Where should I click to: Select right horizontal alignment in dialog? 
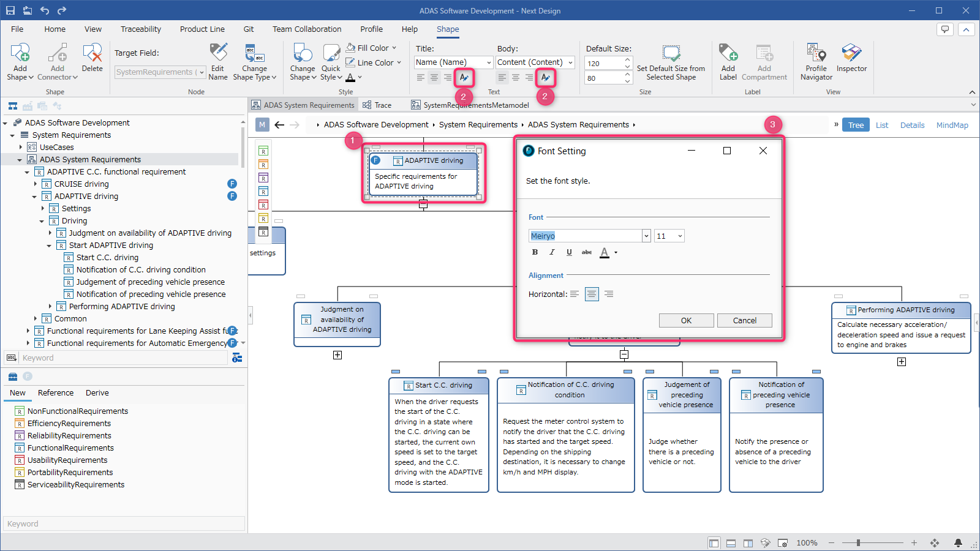click(x=609, y=294)
